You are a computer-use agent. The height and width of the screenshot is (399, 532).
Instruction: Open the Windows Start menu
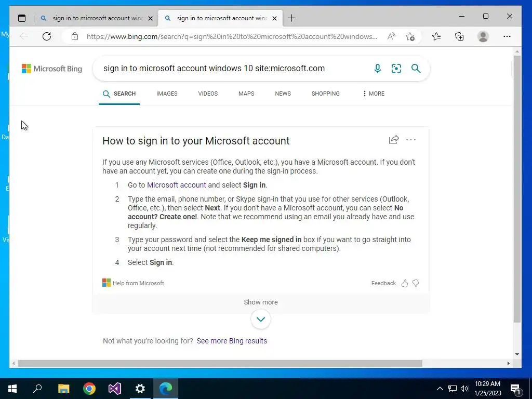[12, 389]
